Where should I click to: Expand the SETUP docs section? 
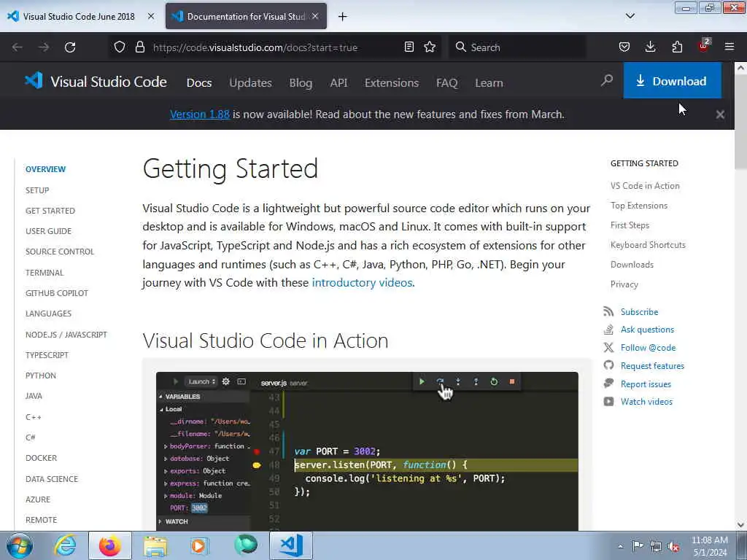click(x=37, y=190)
